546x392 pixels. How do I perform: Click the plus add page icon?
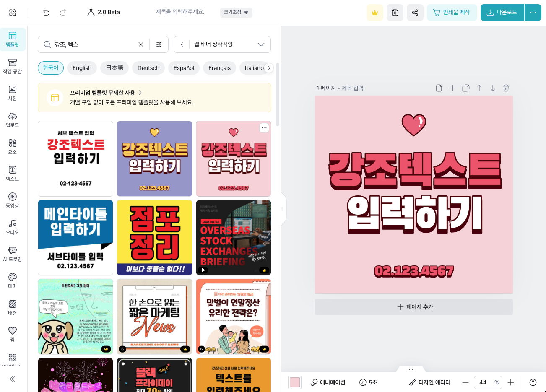point(452,88)
